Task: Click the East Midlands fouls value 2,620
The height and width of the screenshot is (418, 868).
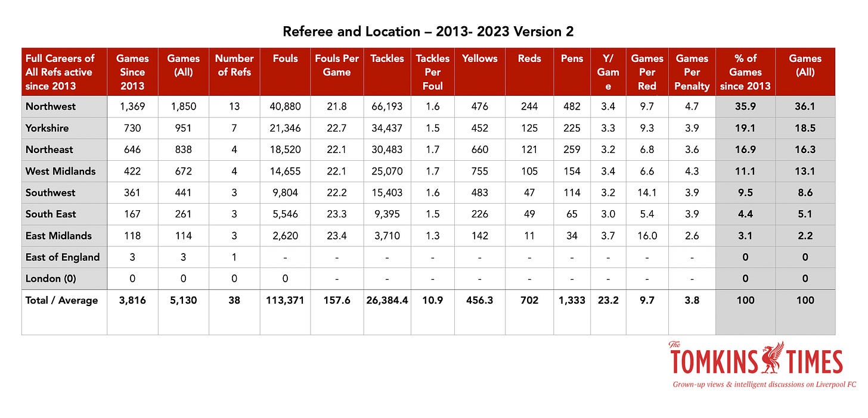Action: pos(285,235)
